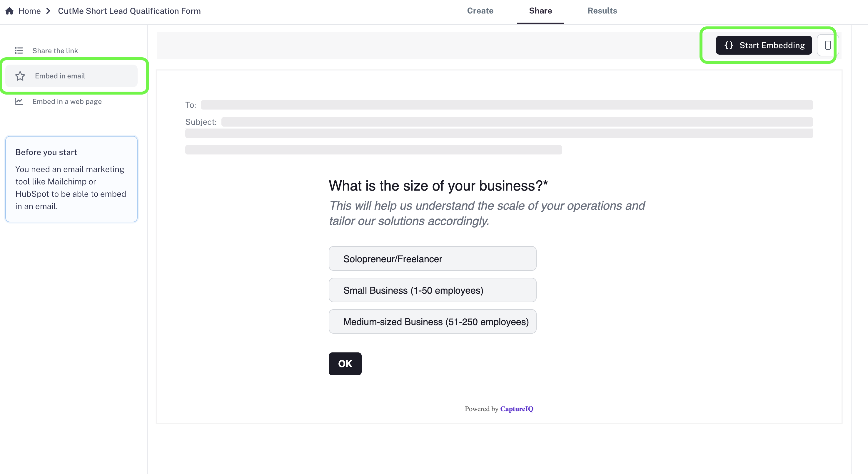Open the CaptureIQ link
868x474 pixels.
coord(516,409)
